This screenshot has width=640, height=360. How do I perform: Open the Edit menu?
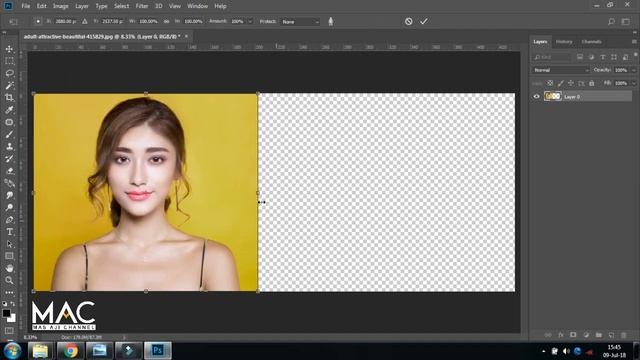click(42, 6)
